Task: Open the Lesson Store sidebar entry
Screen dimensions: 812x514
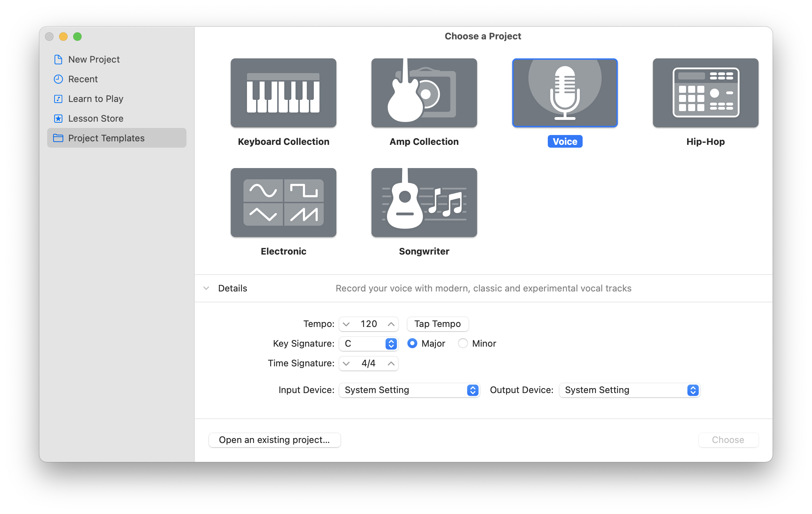Action: (x=96, y=118)
